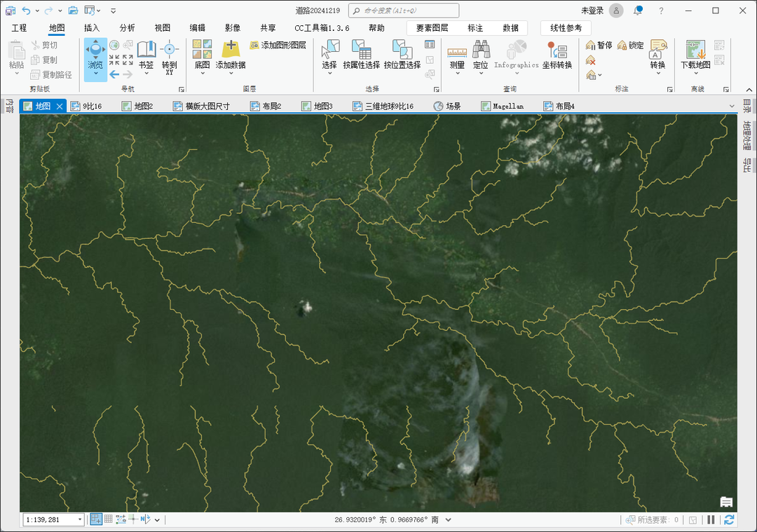Image resolution: width=757 pixels, height=532 pixels.
Task: Open the customize quick access toolbar dropdown
Action: click(113, 11)
